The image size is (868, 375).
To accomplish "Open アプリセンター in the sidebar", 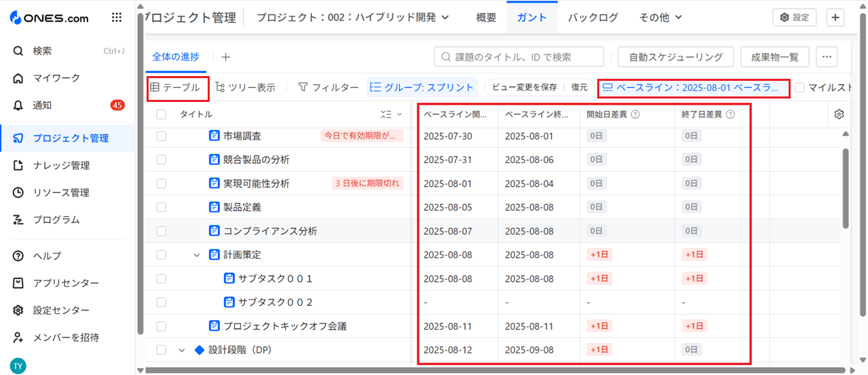I will tap(68, 283).
